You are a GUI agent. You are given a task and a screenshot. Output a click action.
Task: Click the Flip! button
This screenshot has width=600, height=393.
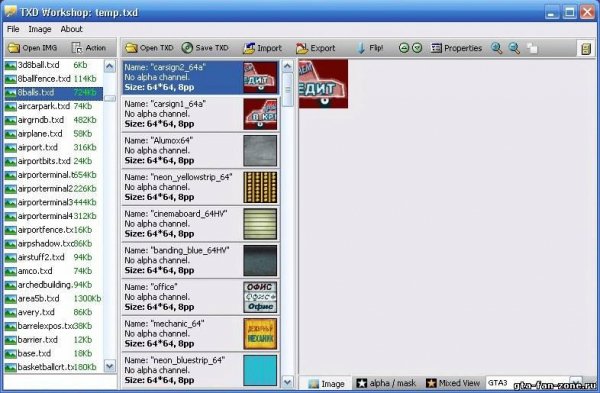[370, 48]
